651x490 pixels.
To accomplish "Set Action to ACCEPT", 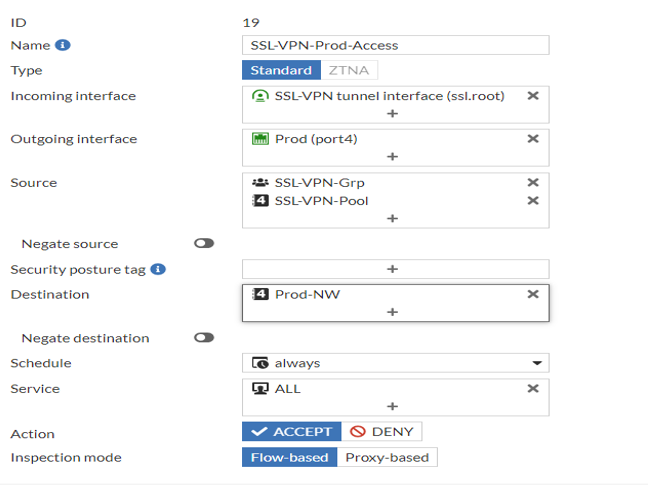I will pyautogui.click(x=291, y=432).
